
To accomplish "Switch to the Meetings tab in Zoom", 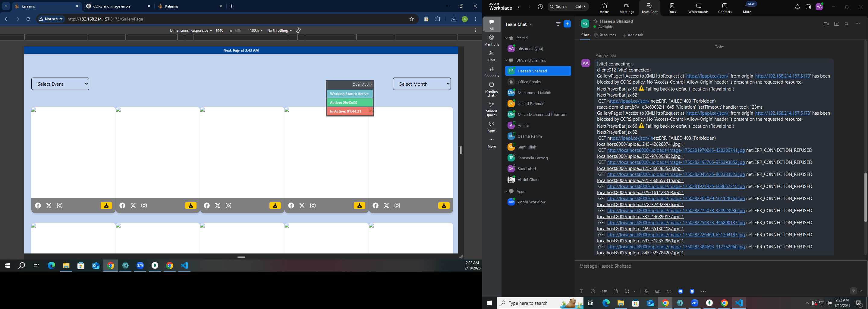I will point(627,8).
